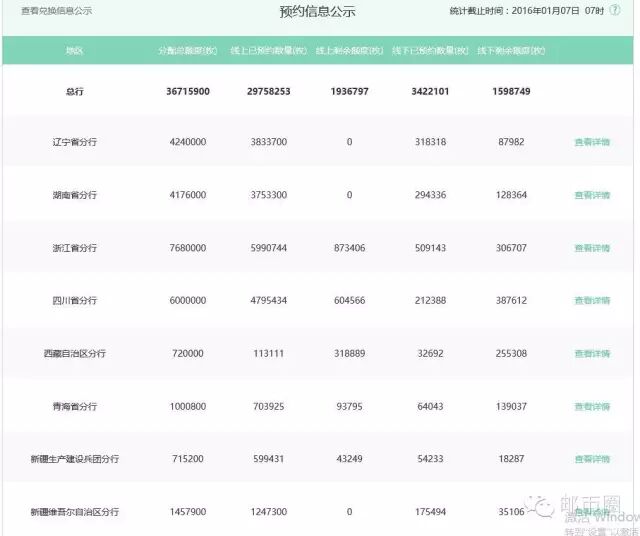Screen dimensions: 640x536
Task: Select value 4240000 for 辽宁省分行
Action: 188,142
